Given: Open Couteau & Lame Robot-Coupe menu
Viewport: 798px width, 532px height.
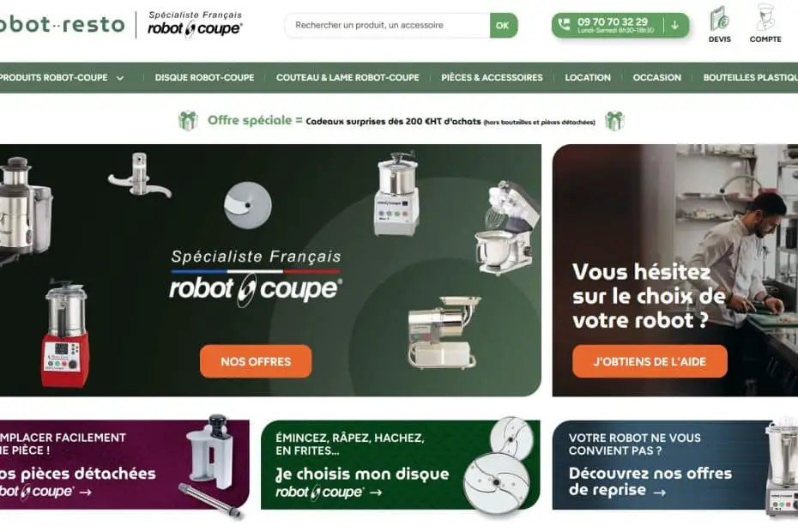Looking at the screenshot, I should tap(348, 77).
